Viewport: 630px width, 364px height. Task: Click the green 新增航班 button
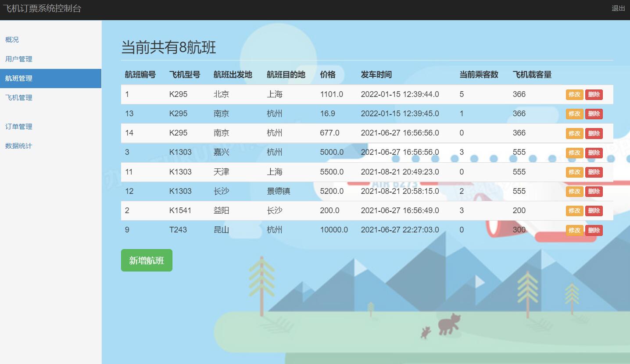pos(147,260)
